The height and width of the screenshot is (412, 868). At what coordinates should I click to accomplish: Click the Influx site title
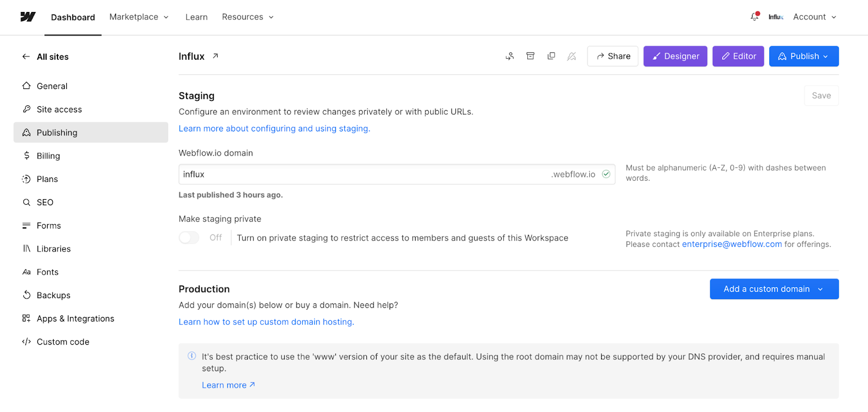pos(192,56)
